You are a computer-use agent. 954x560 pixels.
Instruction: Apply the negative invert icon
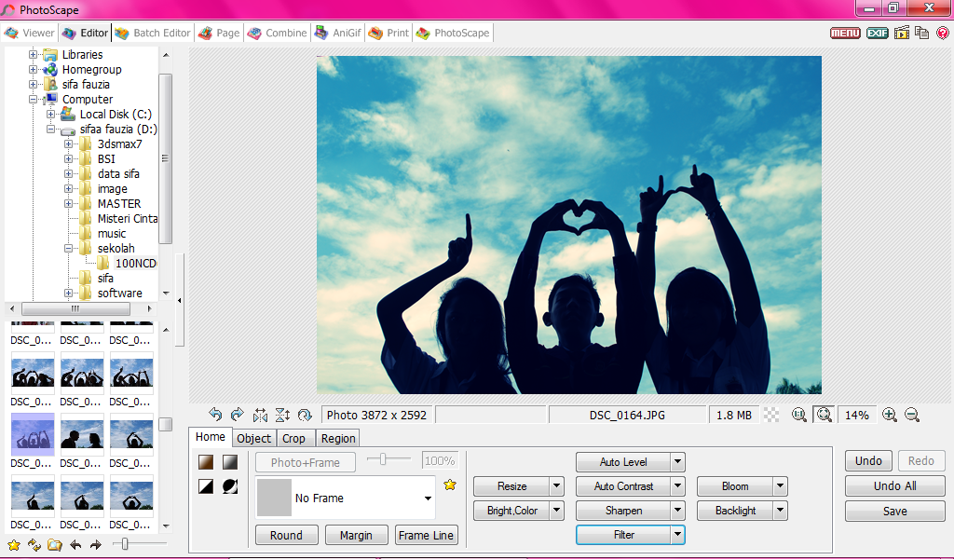click(230, 486)
